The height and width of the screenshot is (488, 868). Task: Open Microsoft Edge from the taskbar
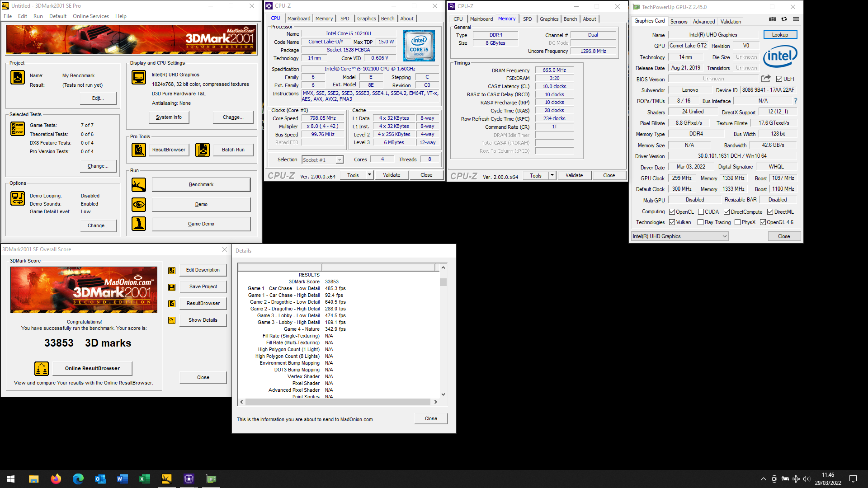click(x=78, y=479)
